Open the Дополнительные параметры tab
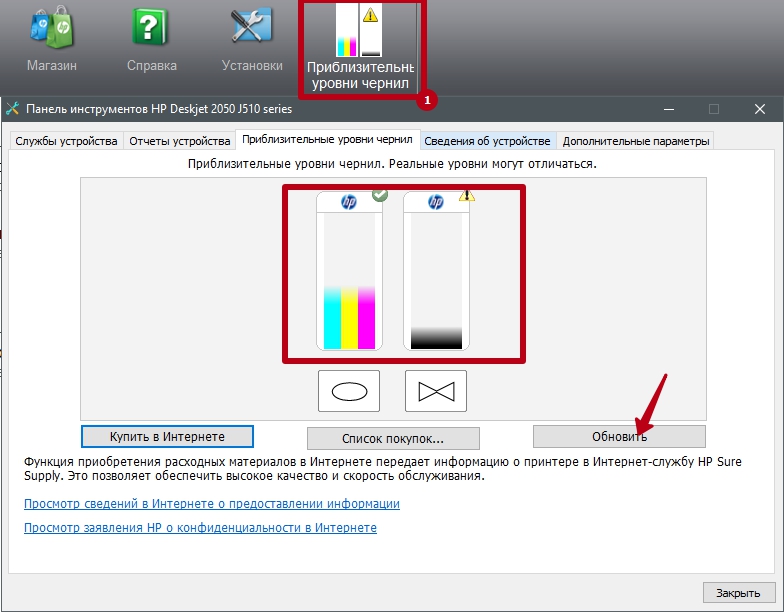The height and width of the screenshot is (612, 784). click(x=636, y=141)
